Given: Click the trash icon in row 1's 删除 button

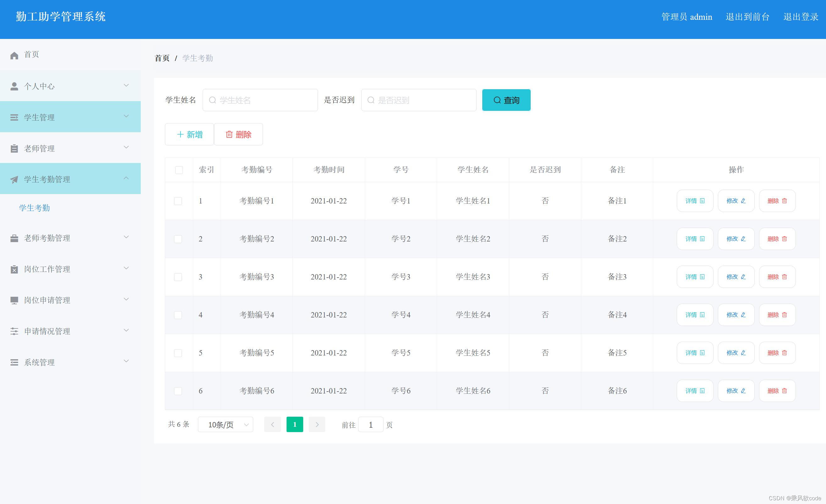Looking at the screenshot, I should point(785,200).
